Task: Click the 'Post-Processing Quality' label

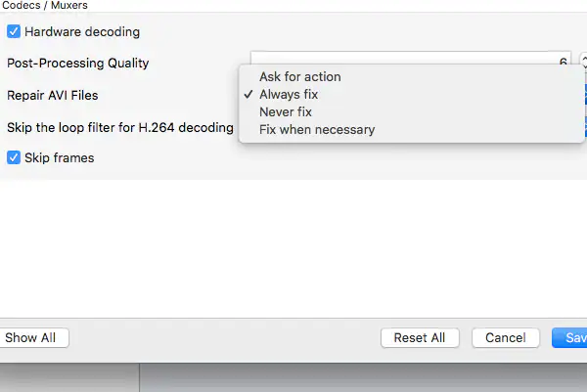Action: 78,64
